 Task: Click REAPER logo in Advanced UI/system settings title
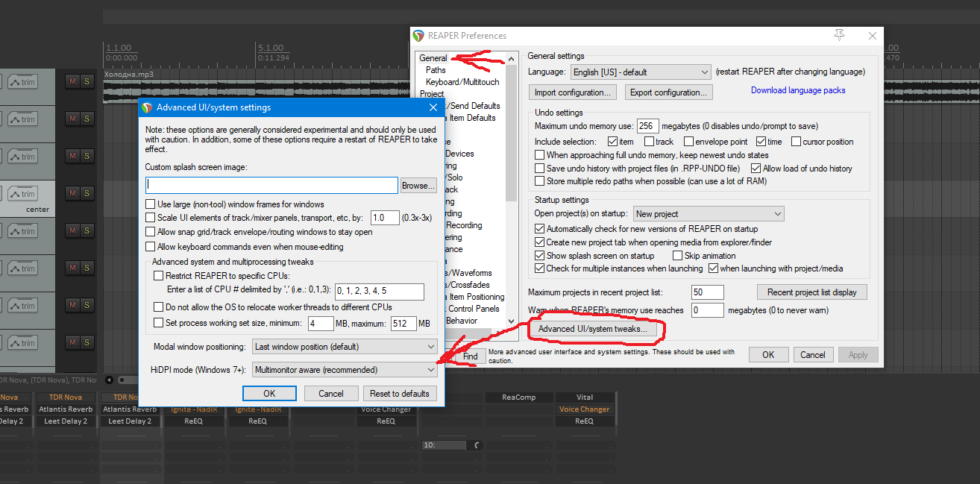pyautogui.click(x=147, y=107)
